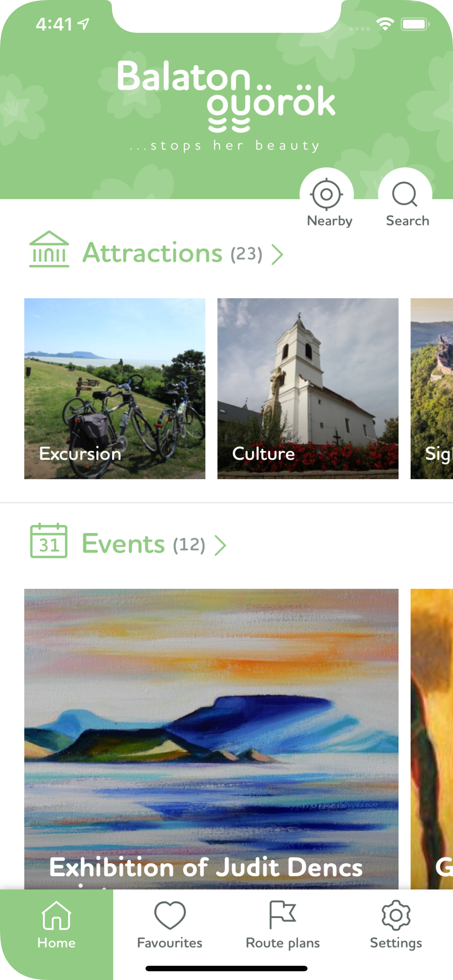Open the Exhibition of Judit Dencs event

click(x=211, y=739)
